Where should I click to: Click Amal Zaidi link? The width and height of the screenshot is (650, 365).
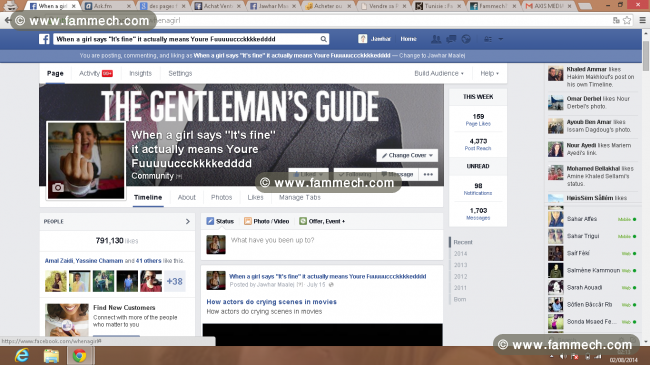click(x=59, y=261)
